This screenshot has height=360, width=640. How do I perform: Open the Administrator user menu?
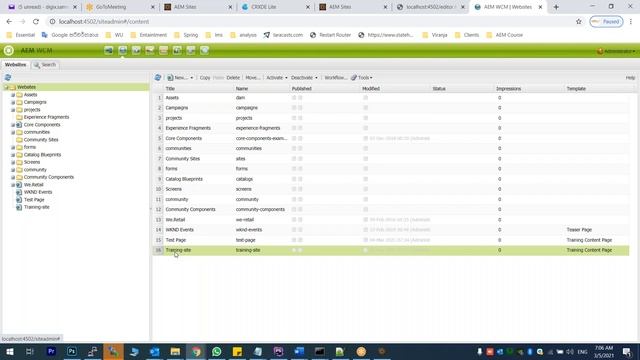(x=616, y=51)
